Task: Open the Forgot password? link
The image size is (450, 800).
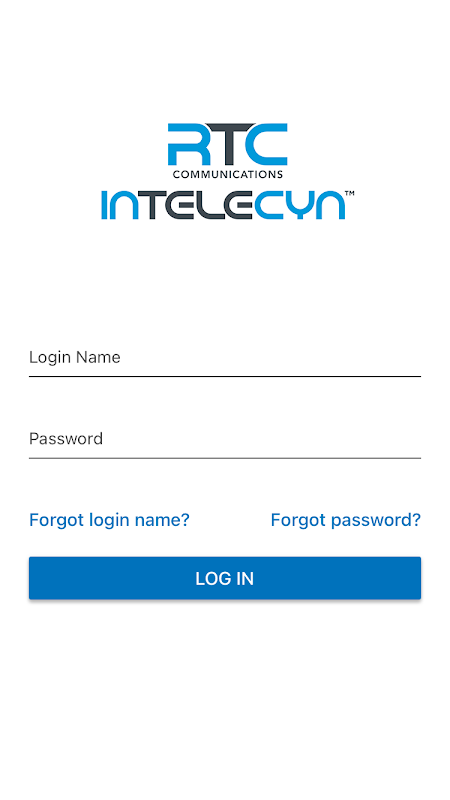Action: 346,520
